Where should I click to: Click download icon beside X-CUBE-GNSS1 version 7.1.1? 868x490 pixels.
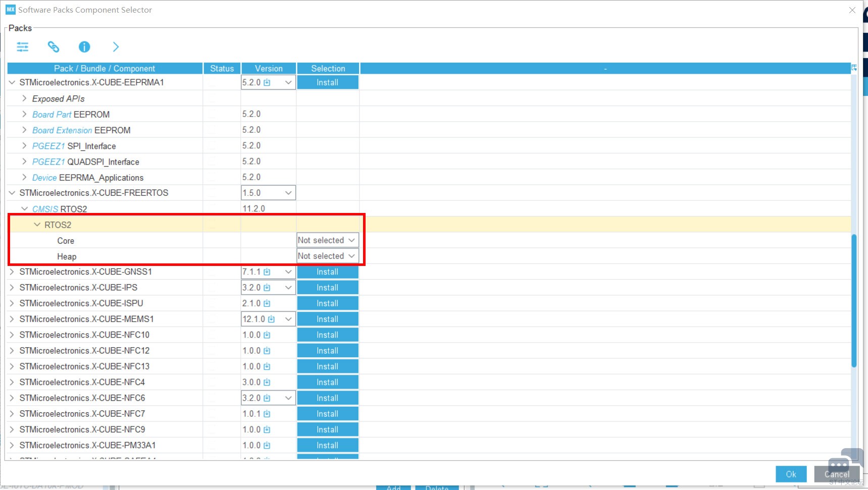[267, 272]
